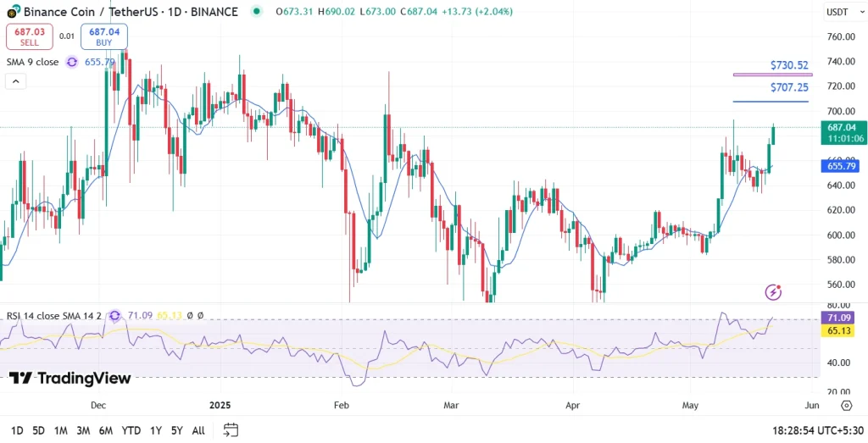Click the Binance Coin symbol logo icon
Viewport: 868px width, 443px height.
tap(14, 11)
